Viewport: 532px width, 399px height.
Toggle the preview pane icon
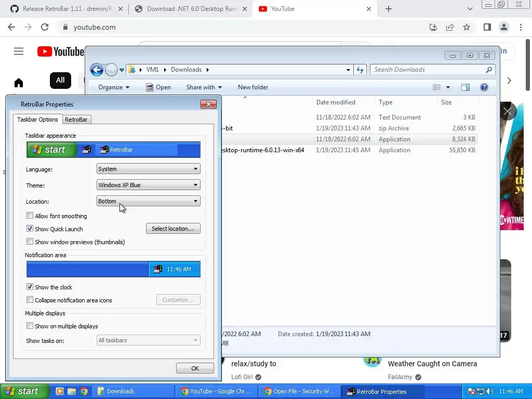pyautogui.click(x=465, y=87)
